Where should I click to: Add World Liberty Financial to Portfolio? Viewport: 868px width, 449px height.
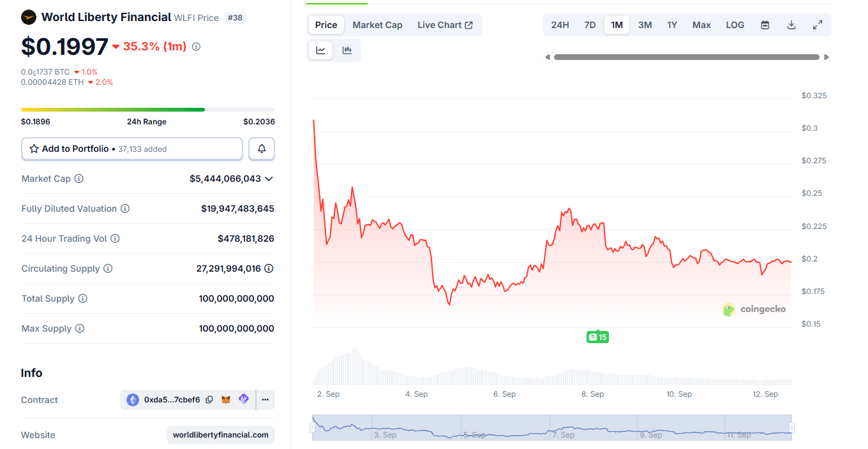tap(132, 149)
